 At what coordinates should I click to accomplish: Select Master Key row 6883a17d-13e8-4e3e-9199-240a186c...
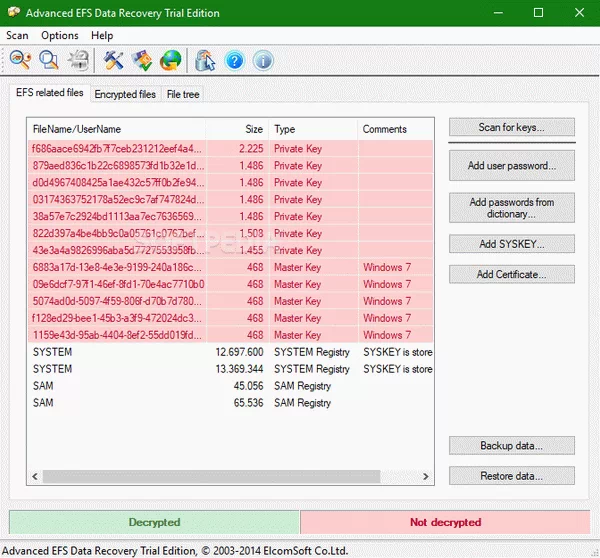230,267
